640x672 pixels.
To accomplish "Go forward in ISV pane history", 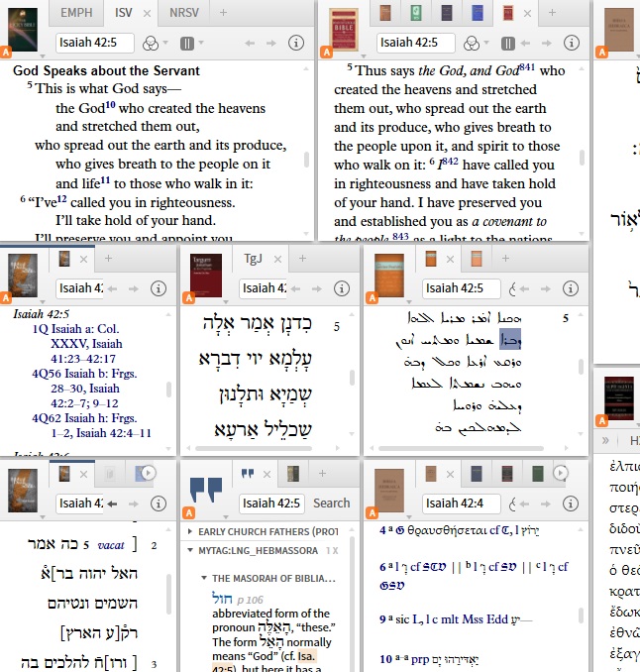I will [270, 43].
